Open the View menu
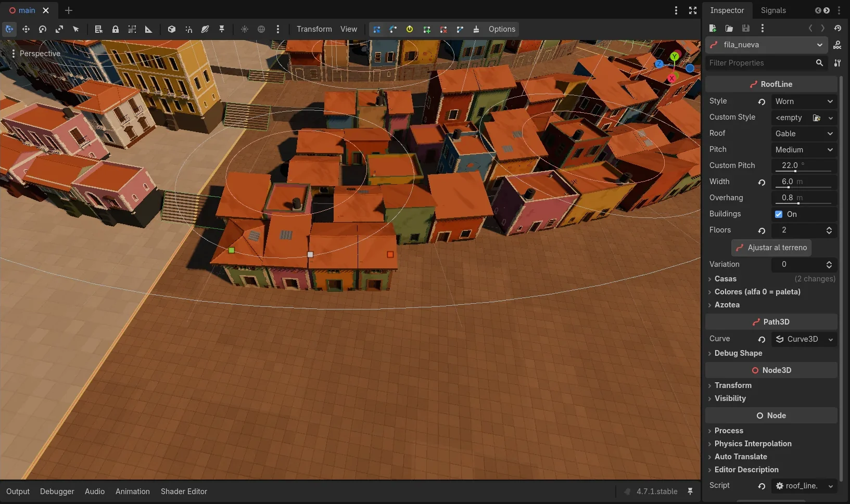The width and height of the screenshot is (850, 504). (349, 29)
